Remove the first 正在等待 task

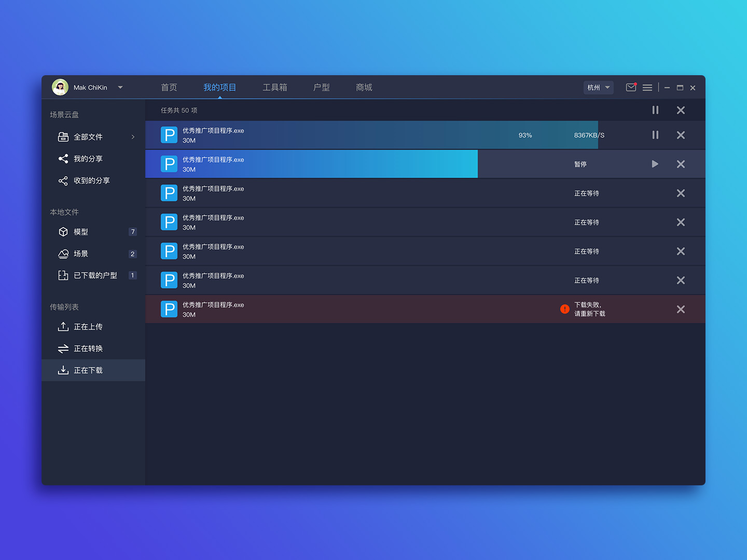point(681,193)
